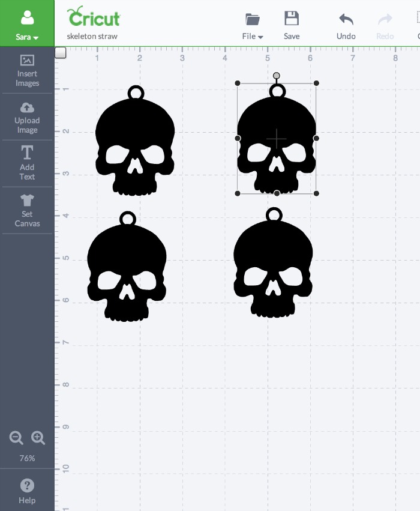
Task: Click the bottom-right resize handle of selected skull
Action: tap(316, 193)
